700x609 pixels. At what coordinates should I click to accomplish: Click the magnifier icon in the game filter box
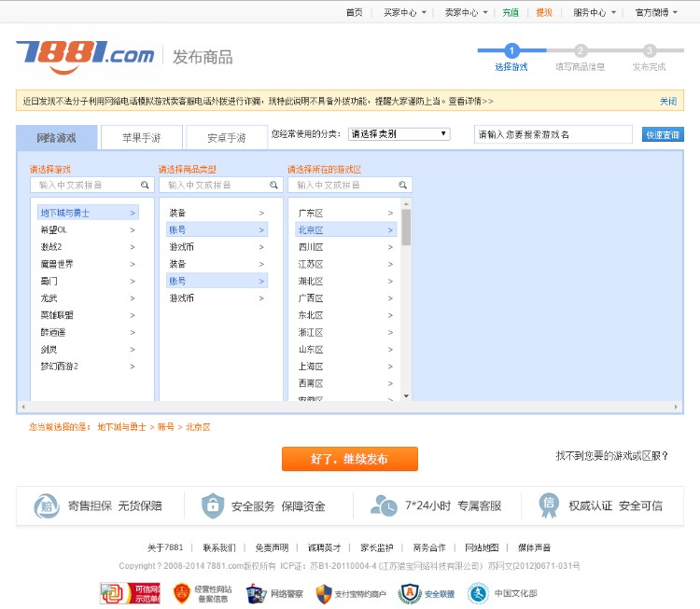pyautogui.click(x=145, y=185)
